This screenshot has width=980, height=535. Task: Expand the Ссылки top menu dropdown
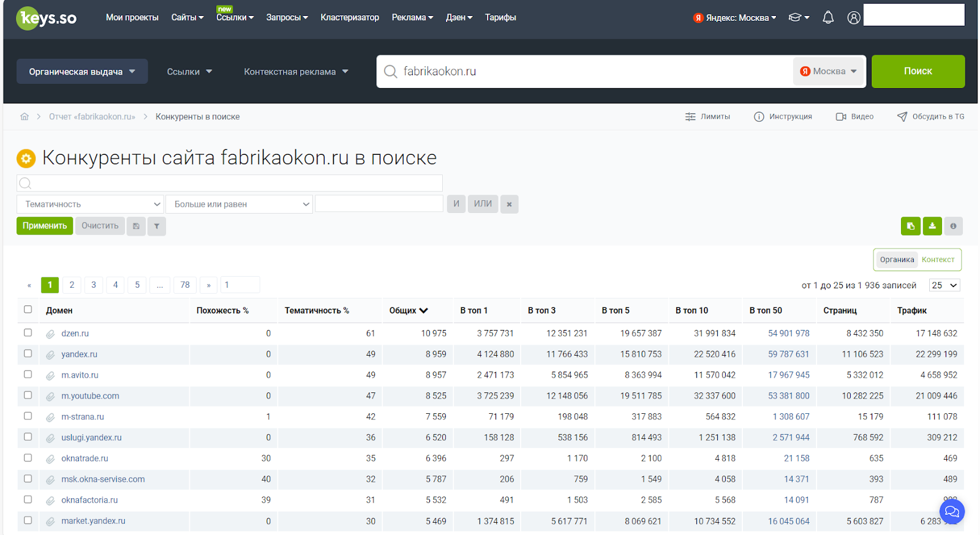(x=235, y=17)
